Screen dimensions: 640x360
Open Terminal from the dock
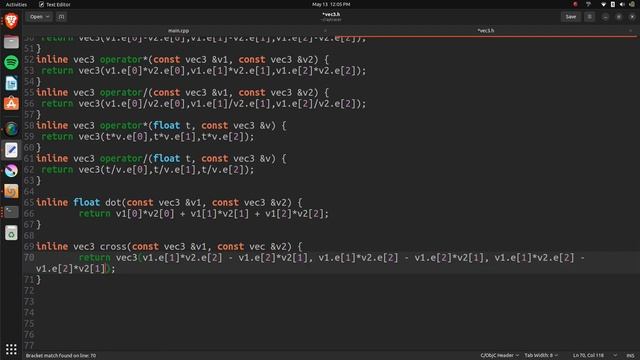pos(11,212)
